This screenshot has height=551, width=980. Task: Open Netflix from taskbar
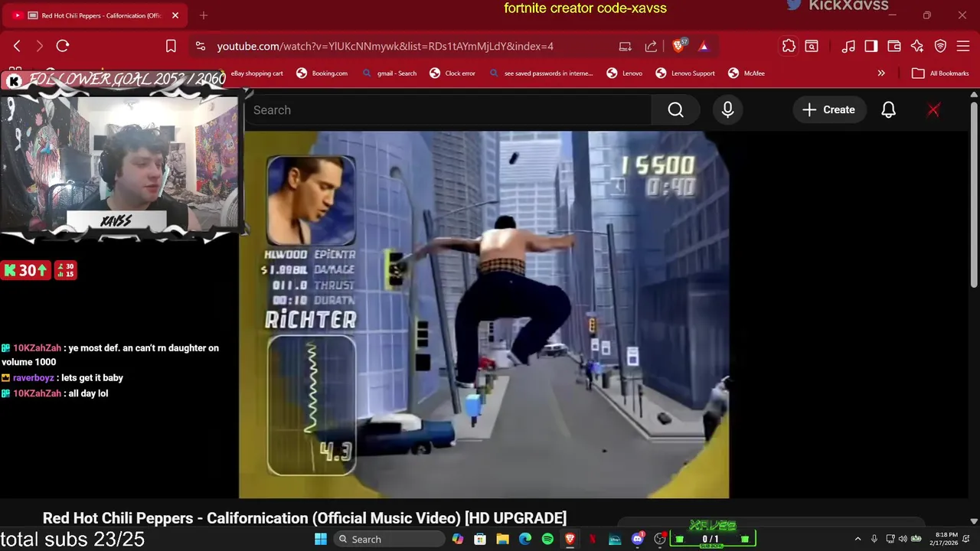[x=592, y=540]
